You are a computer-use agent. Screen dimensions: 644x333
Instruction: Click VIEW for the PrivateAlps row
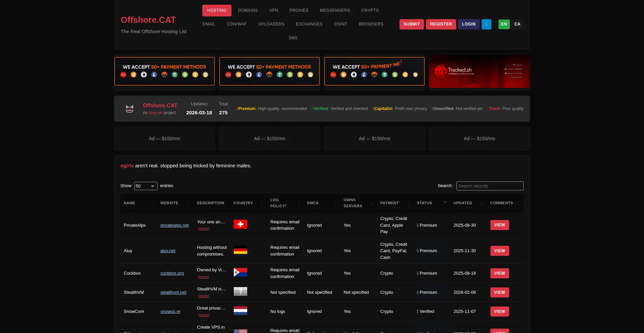pyautogui.click(x=499, y=225)
